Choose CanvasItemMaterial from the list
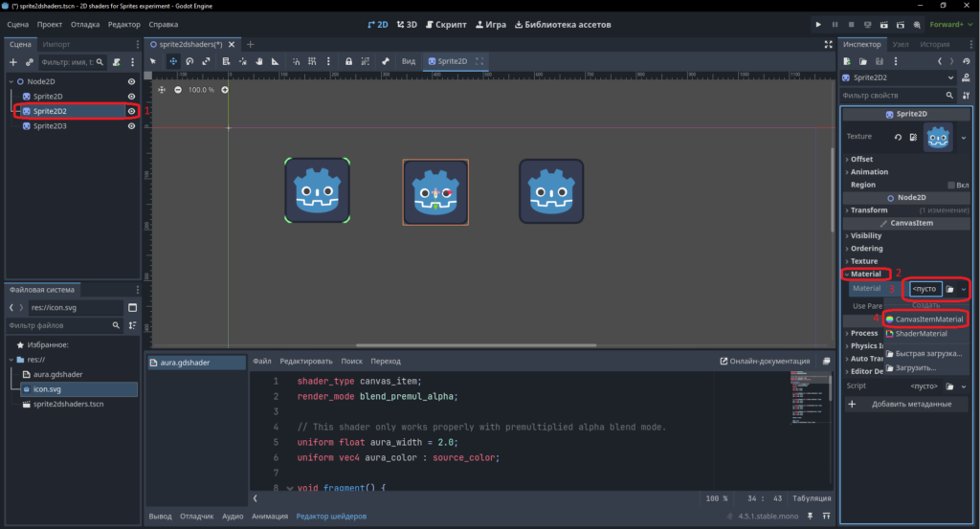The image size is (980, 529). [924, 320]
